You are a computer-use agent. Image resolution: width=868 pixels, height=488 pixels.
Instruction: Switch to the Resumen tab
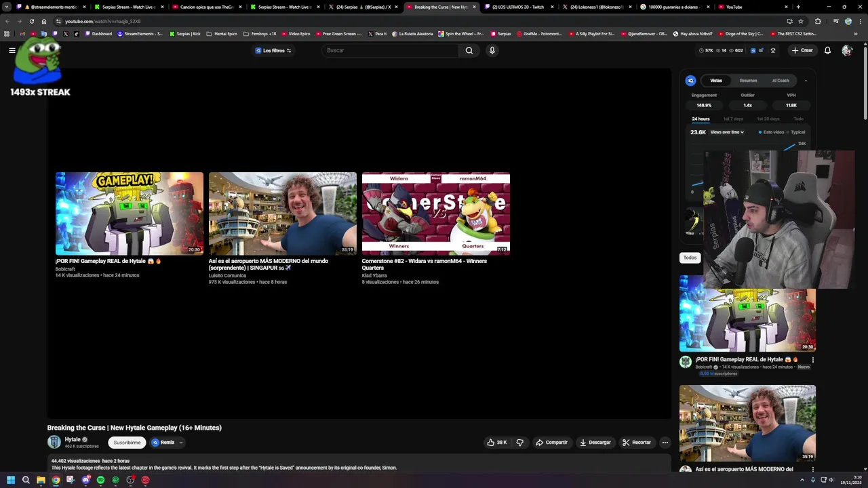click(x=749, y=81)
